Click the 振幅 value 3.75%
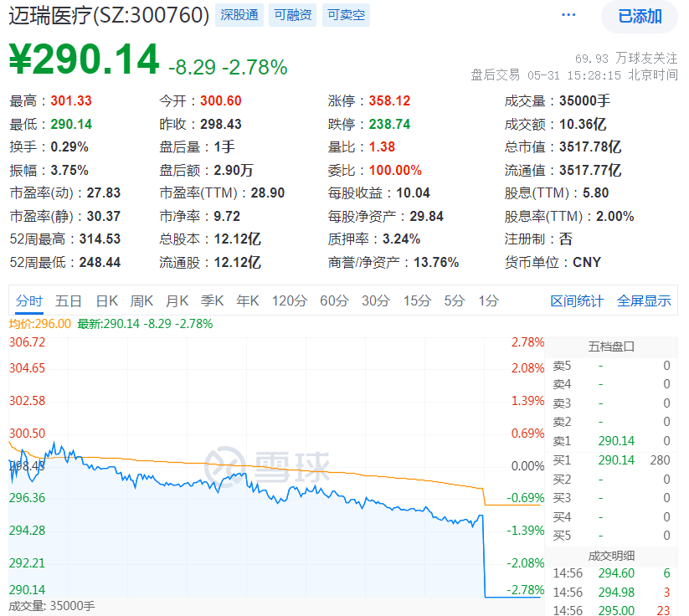The height and width of the screenshot is (616, 689). (x=69, y=171)
